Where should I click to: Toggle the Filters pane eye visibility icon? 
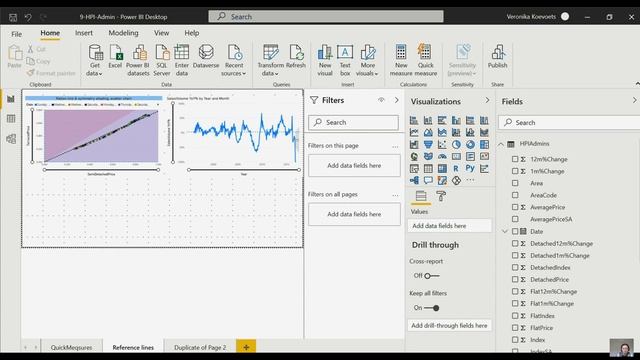(381, 100)
